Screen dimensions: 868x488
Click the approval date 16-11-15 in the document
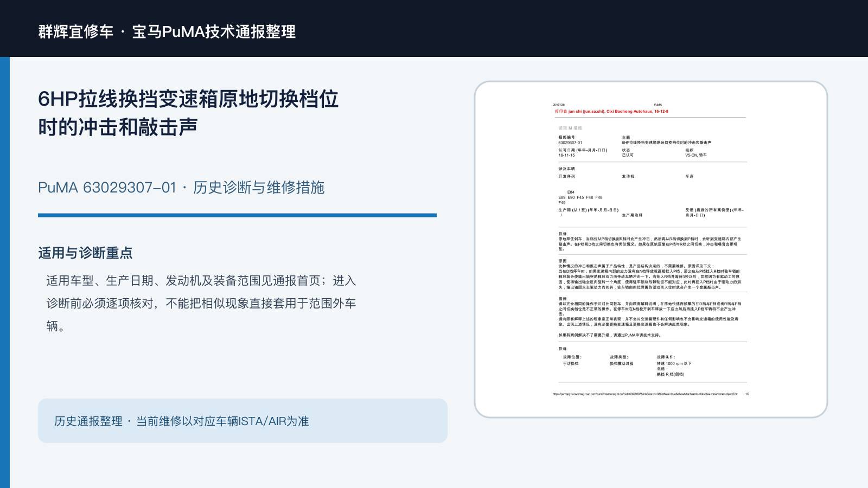point(566,155)
